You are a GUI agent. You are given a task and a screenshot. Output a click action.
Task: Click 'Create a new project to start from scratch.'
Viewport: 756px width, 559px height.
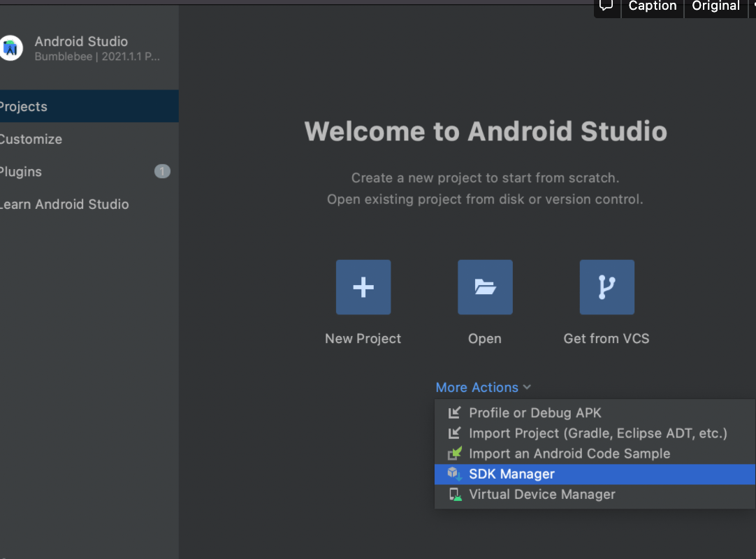click(485, 178)
